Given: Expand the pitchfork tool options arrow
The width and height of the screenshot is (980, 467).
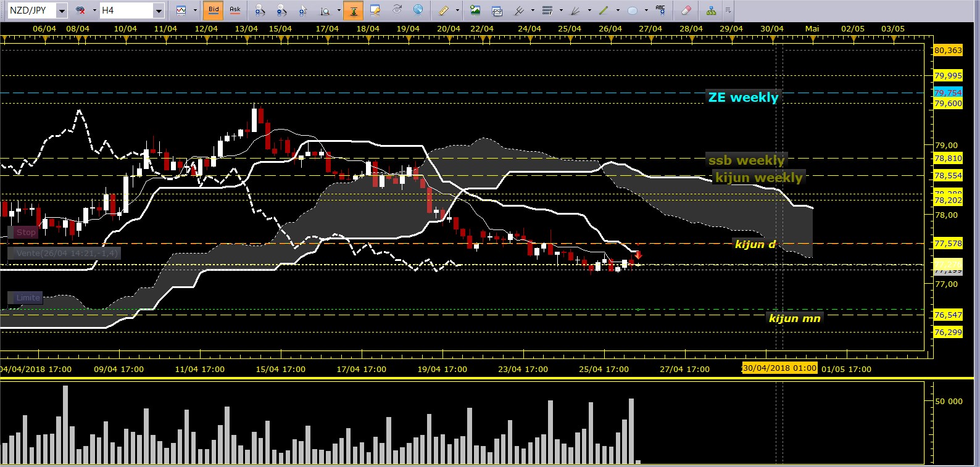Looking at the screenshot, I should 533,10.
